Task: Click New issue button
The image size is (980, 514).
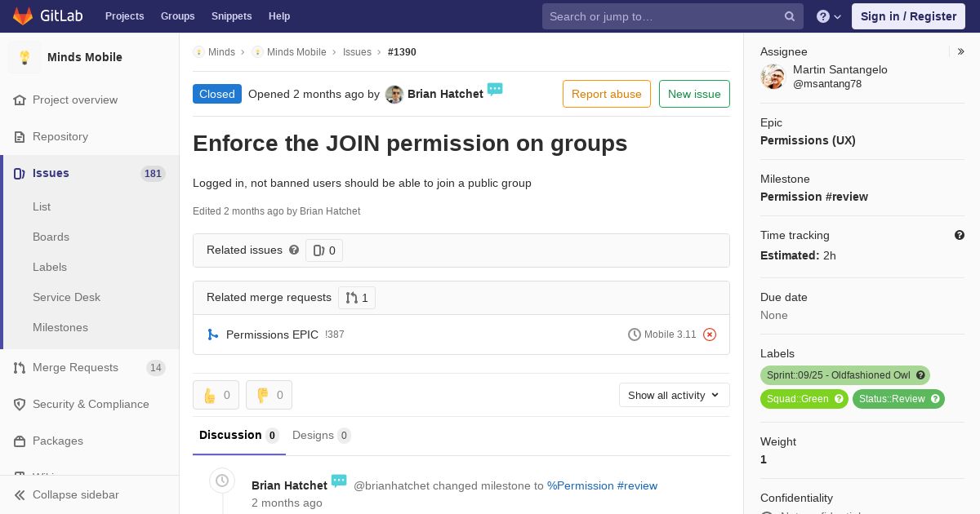Action: (x=694, y=94)
